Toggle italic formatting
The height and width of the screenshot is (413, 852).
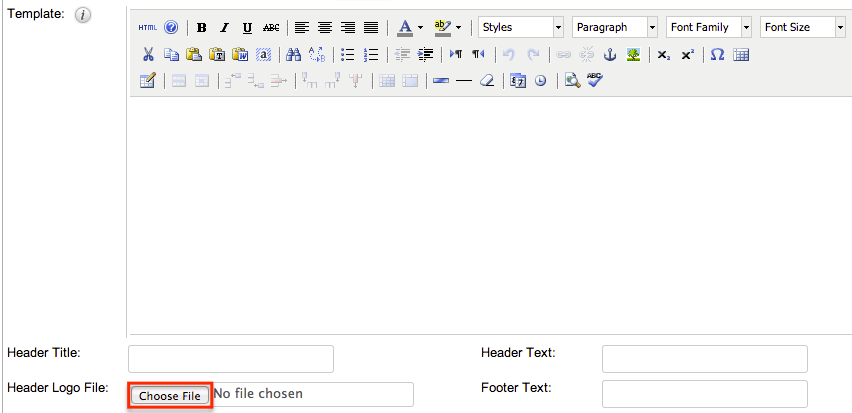coord(224,27)
